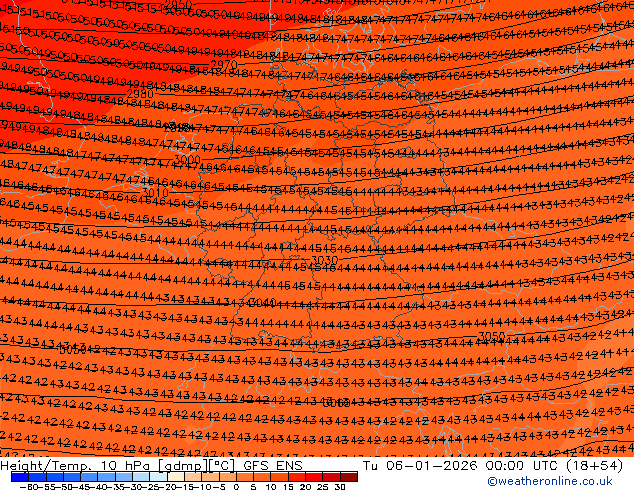Screen dimensions: 634x490
Task: Click the 3010 contour label
Action: (x=155, y=192)
